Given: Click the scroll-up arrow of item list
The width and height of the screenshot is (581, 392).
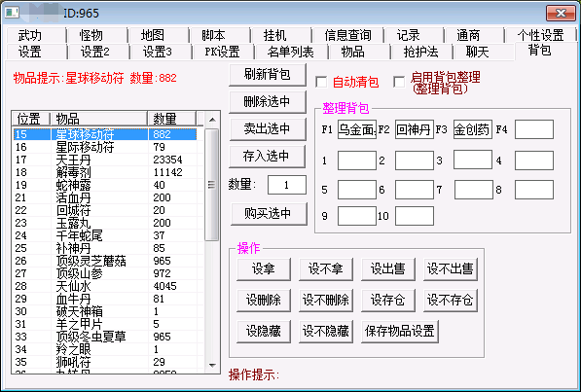Looking at the screenshot, I should point(212,120).
